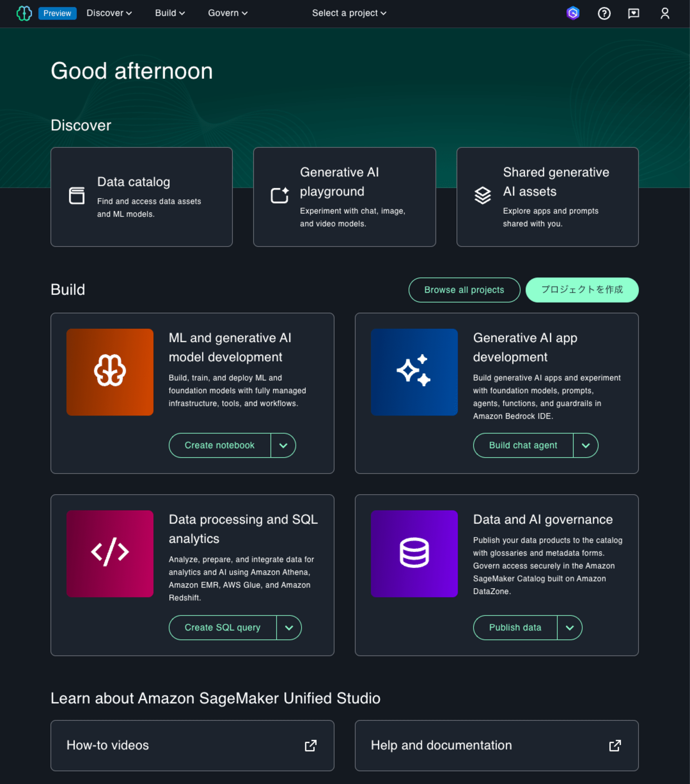The image size is (690, 784).
Task: Expand the Discover menu
Action: tap(109, 13)
